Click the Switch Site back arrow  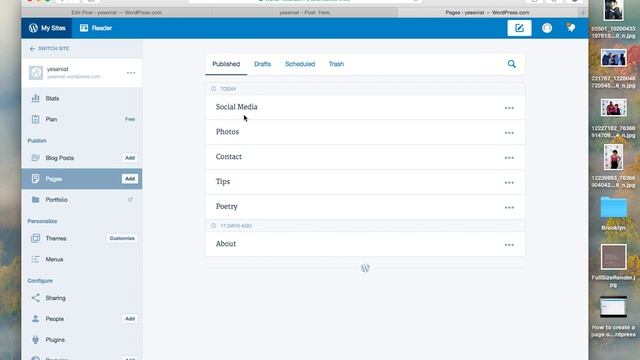32,49
